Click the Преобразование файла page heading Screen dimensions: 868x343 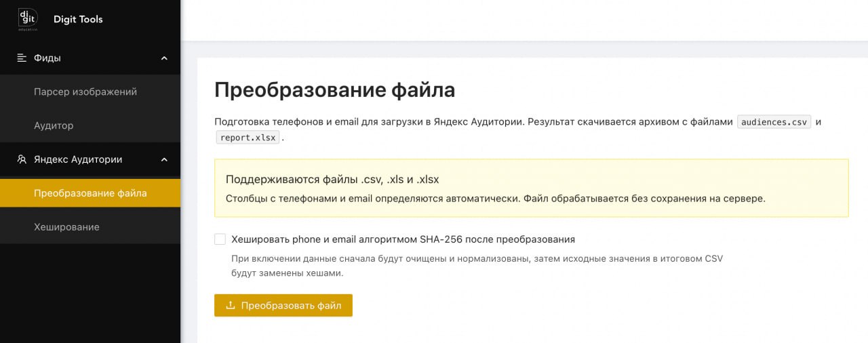334,90
